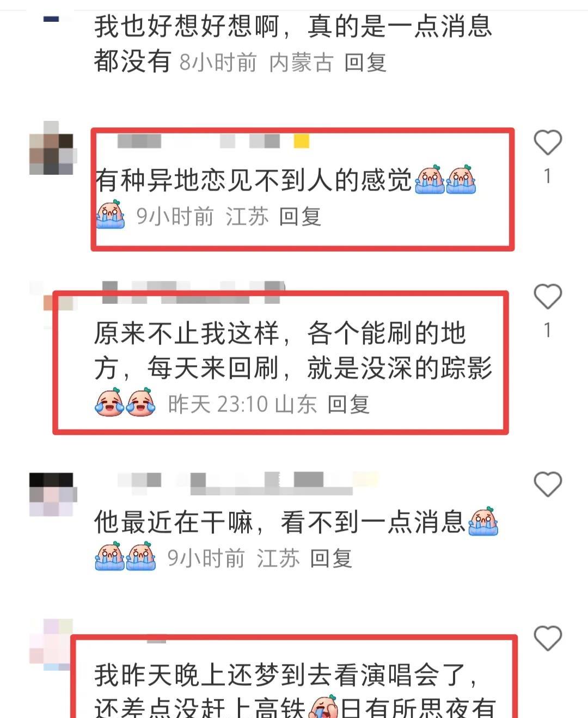The width and height of the screenshot is (588, 718).
Task: Reply to comment posted yesterday 23:10
Action: coord(348,404)
